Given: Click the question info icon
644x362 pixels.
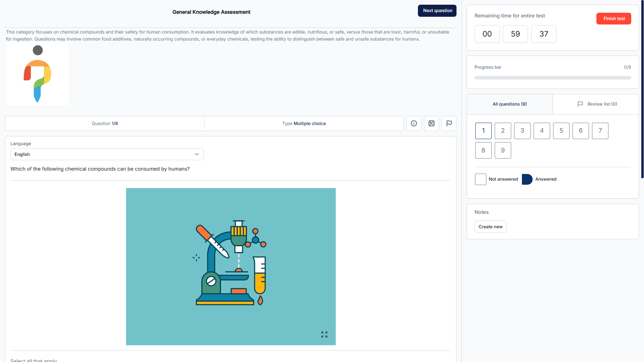Looking at the screenshot, I should click(414, 123).
